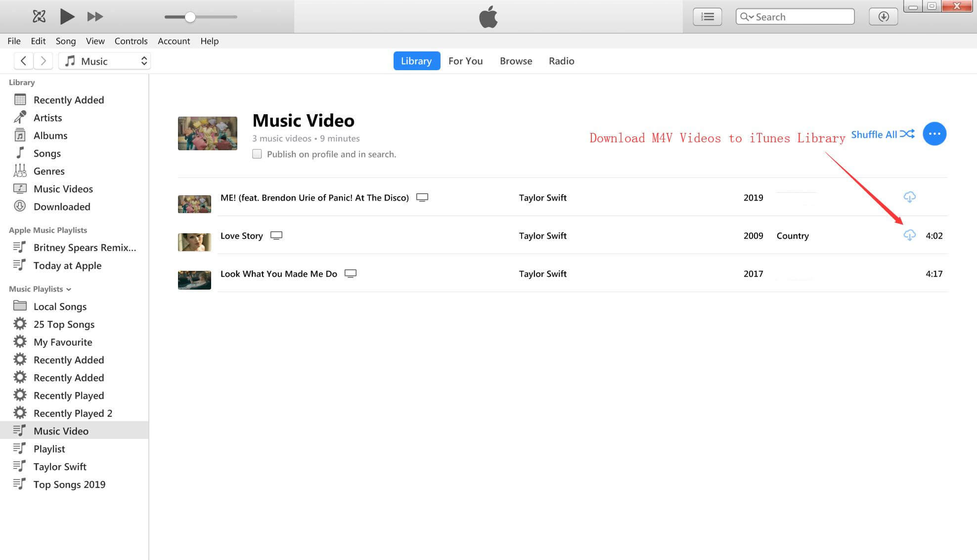This screenshot has height=560, width=977.
Task: Click the shuffle mode icon in toolbar
Action: point(38,17)
